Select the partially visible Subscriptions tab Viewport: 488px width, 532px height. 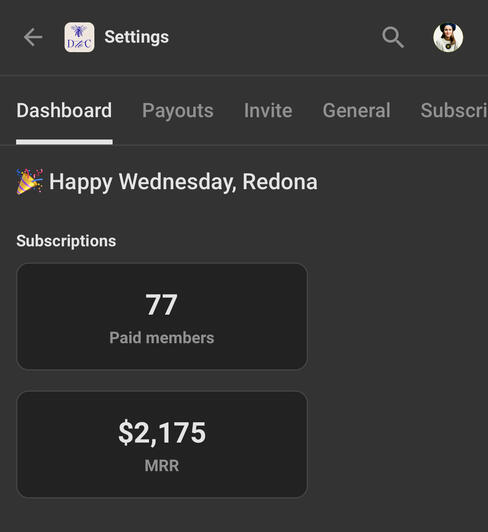[x=454, y=111]
